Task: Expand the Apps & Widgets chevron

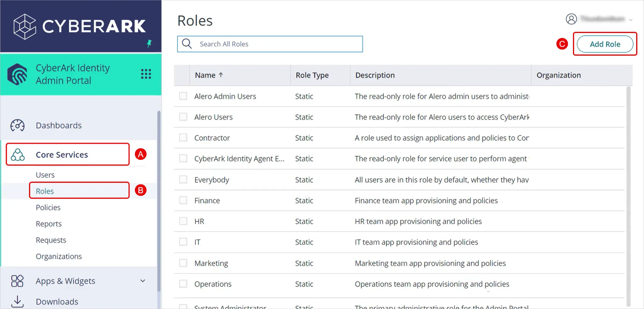Action: [x=143, y=281]
